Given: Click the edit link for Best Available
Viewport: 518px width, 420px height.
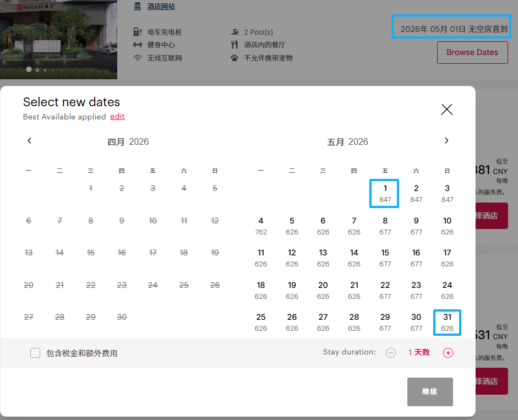Looking at the screenshot, I should (117, 117).
